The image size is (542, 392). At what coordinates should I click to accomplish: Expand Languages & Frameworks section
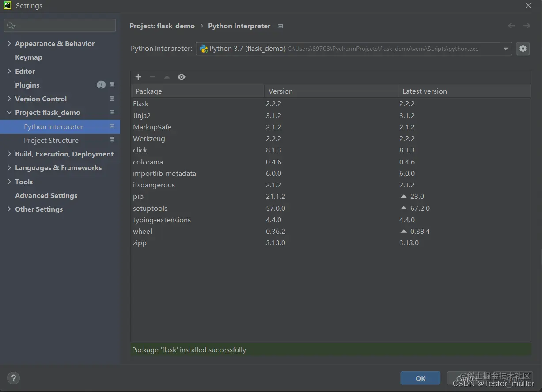point(9,167)
